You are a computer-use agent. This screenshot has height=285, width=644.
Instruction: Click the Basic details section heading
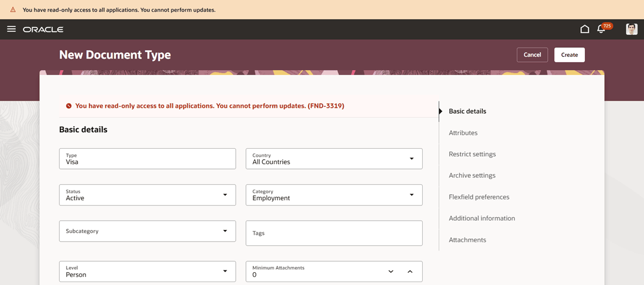83,130
